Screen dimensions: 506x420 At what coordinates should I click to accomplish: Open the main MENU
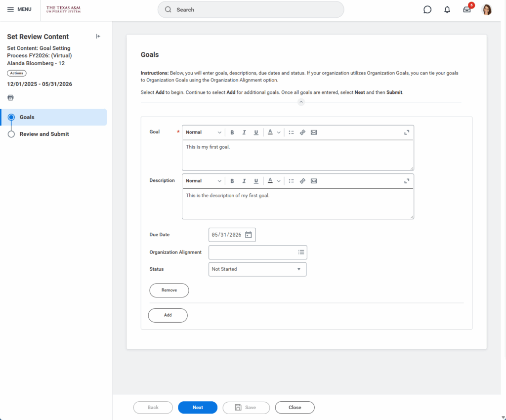point(19,9)
